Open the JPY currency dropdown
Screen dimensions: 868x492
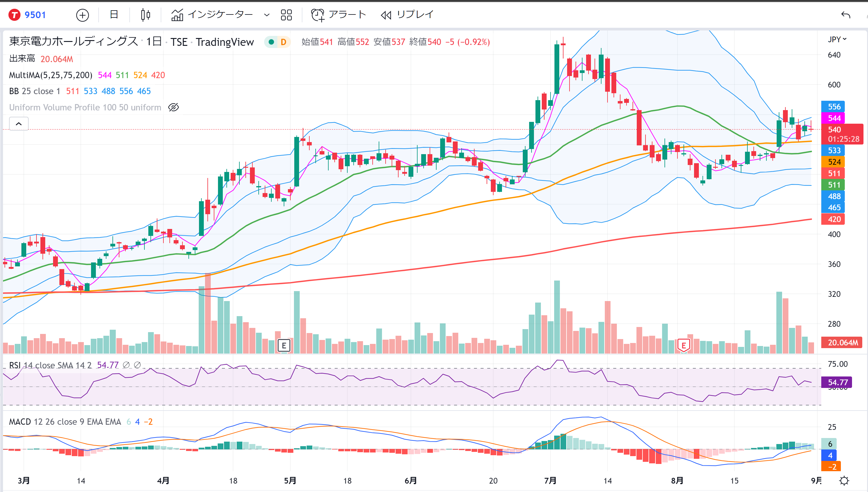tap(837, 39)
